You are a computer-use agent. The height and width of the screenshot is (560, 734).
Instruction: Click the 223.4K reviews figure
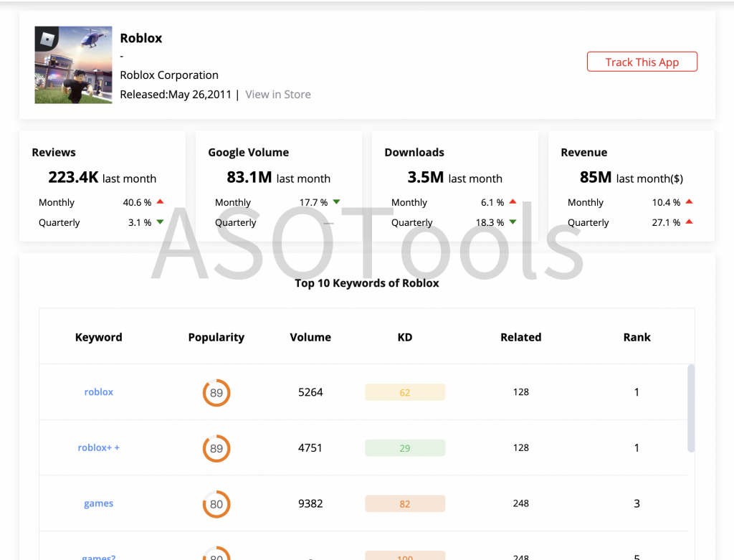pos(74,177)
